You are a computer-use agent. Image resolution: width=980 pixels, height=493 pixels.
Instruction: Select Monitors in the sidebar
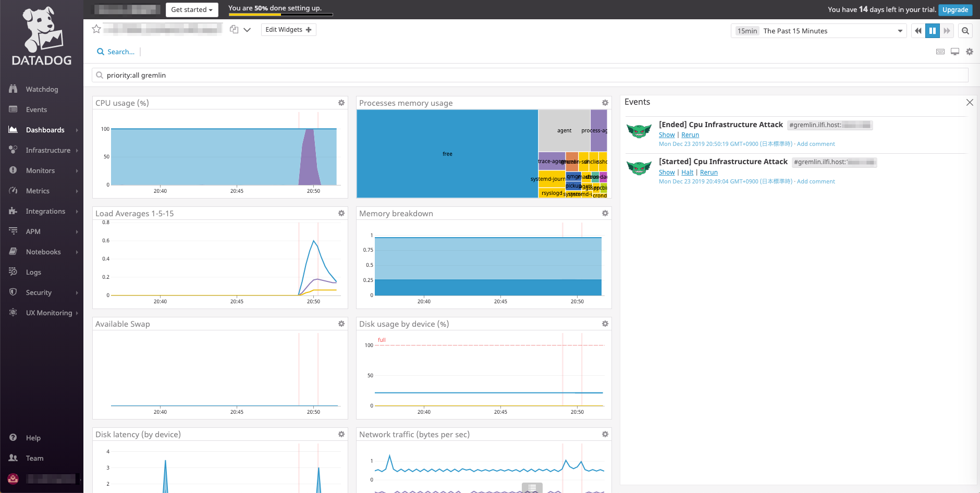[x=40, y=170]
